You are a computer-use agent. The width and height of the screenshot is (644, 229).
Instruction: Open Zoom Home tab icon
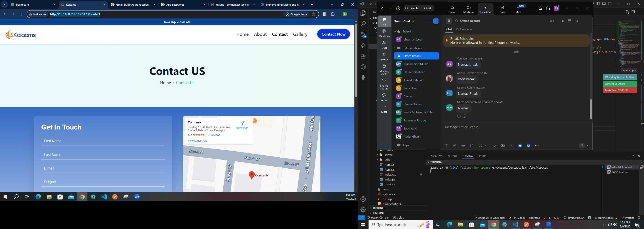coord(451,9)
